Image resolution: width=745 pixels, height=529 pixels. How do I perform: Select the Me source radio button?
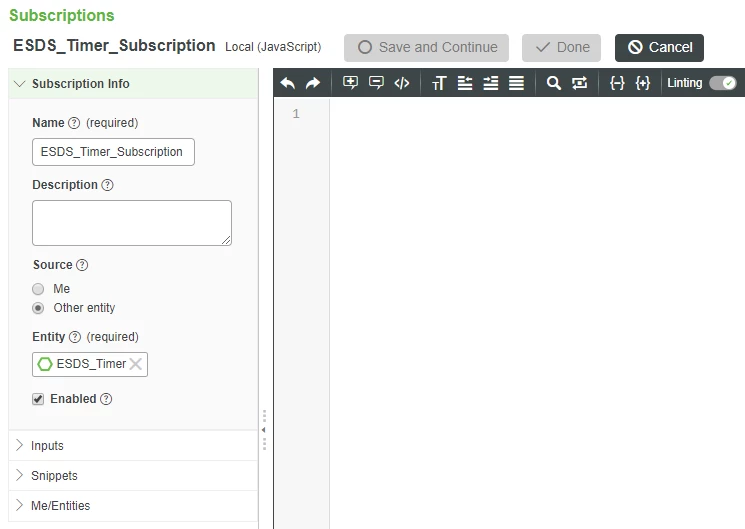[x=38, y=289]
